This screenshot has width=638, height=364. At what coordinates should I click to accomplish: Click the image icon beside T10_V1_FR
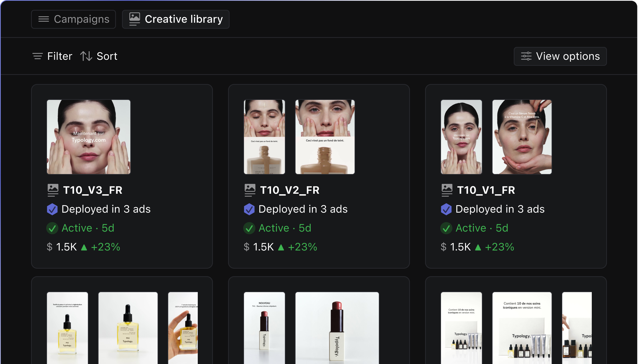(447, 190)
